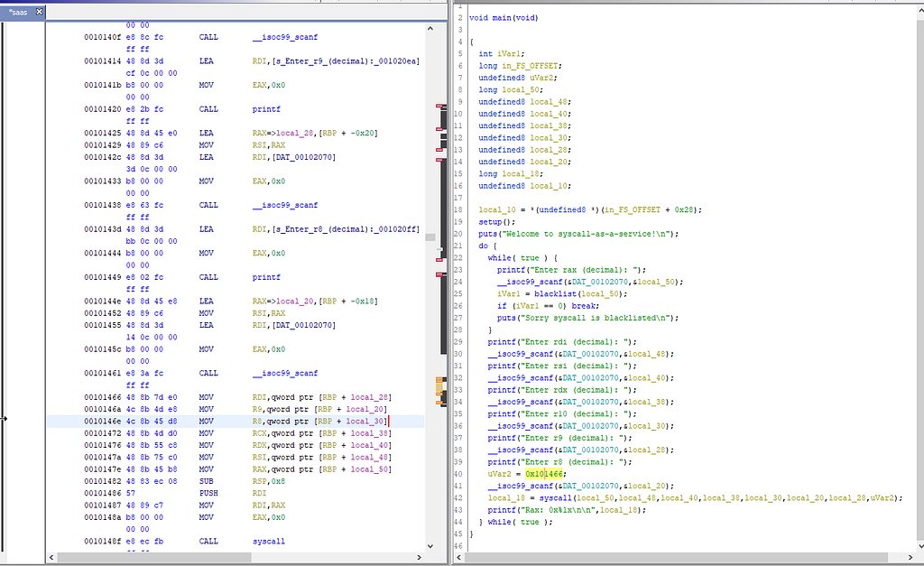Click iVar1 in the int declaration line
924x566 pixels.
click(x=508, y=53)
